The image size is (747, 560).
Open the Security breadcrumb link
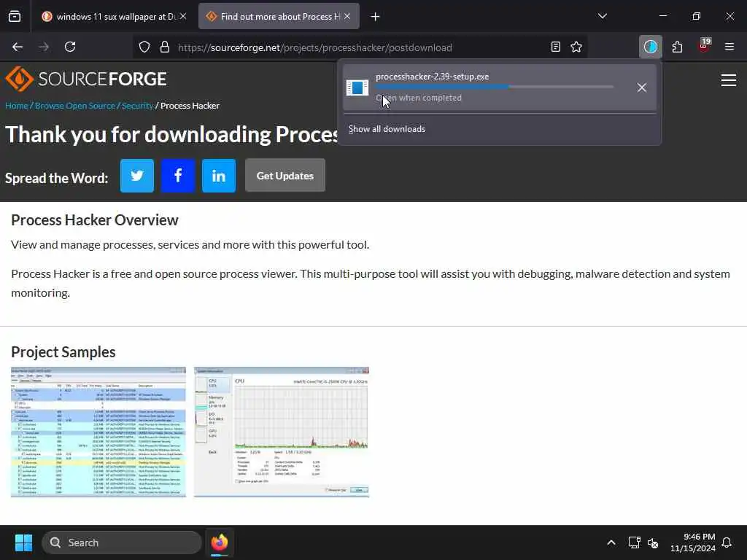click(x=137, y=106)
